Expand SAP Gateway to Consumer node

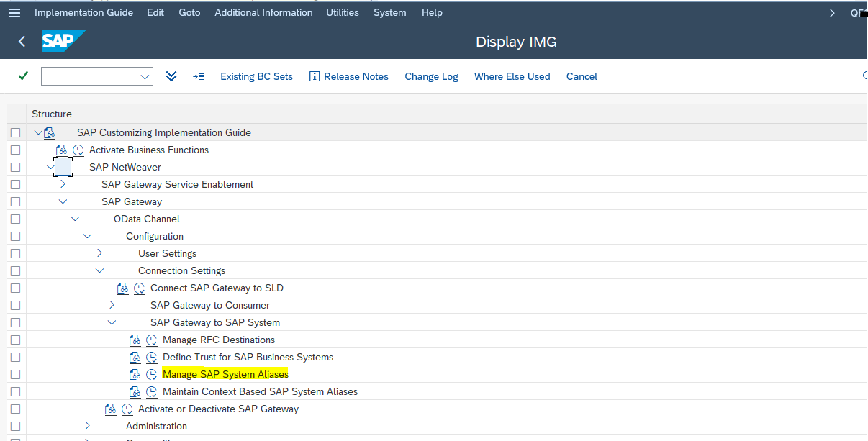click(x=112, y=305)
